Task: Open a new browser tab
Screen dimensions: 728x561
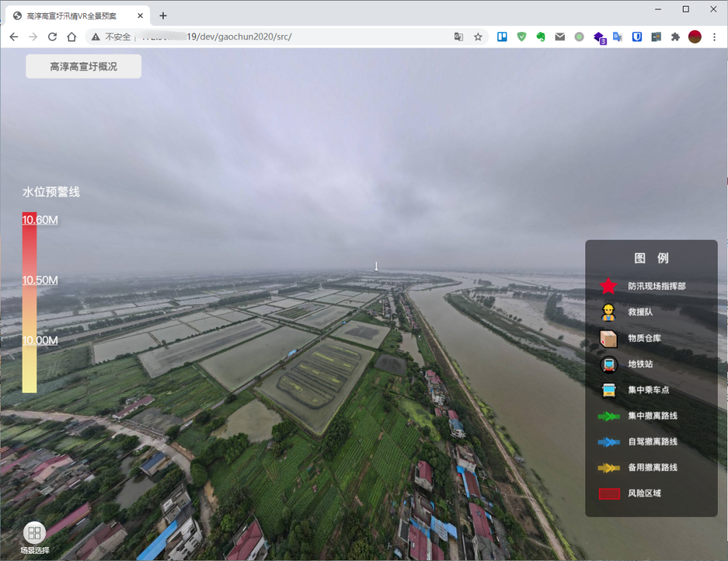Action: point(163,16)
